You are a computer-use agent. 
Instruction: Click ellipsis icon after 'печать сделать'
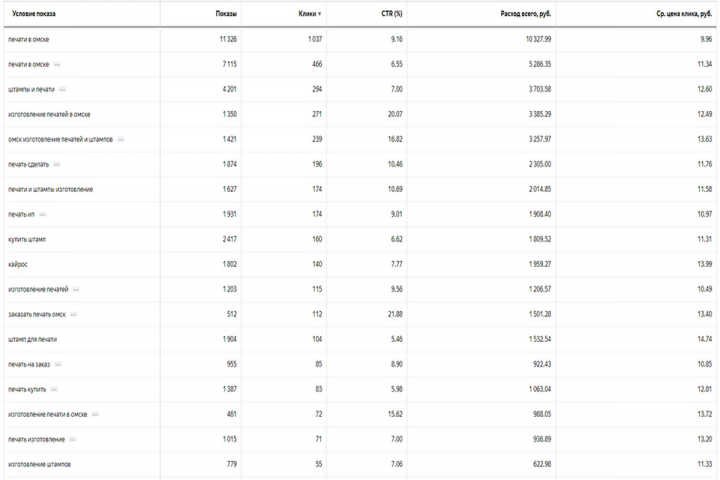point(56,164)
